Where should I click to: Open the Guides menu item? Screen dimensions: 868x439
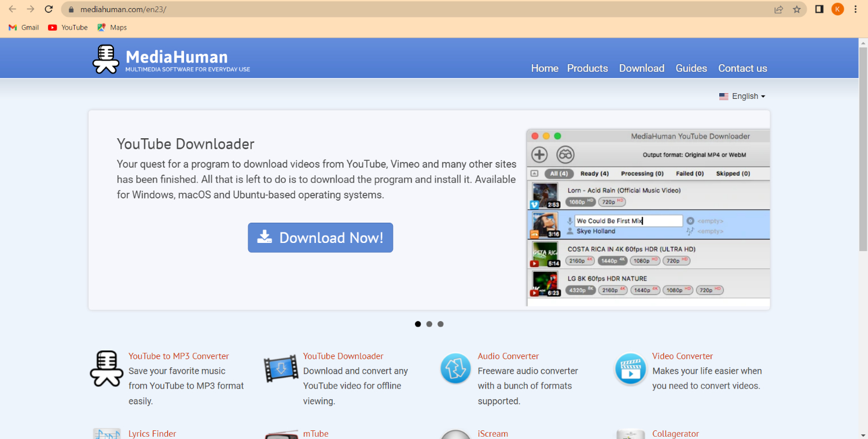pyautogui.click(x=692, y=68)
